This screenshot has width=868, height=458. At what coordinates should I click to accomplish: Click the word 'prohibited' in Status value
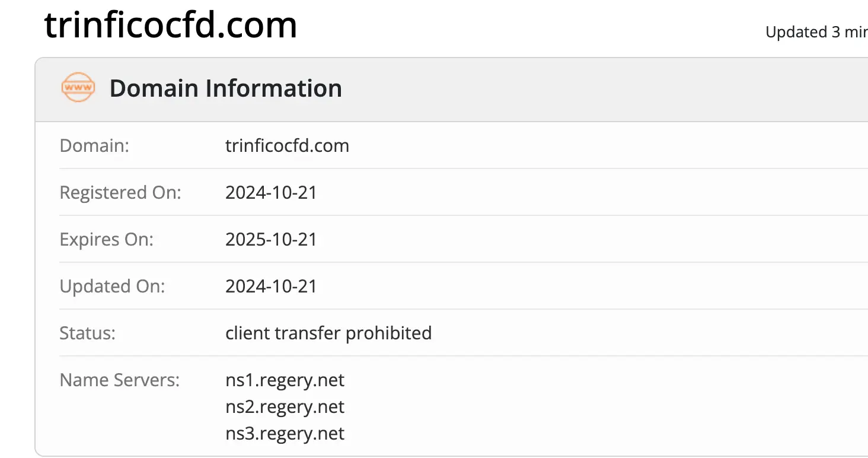(x=388, y=333)
